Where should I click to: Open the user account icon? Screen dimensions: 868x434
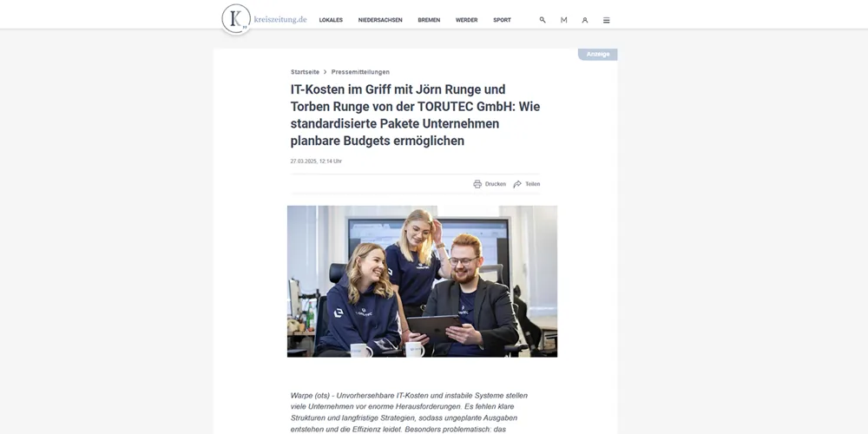pyautogui.click(x=584, y=20)
